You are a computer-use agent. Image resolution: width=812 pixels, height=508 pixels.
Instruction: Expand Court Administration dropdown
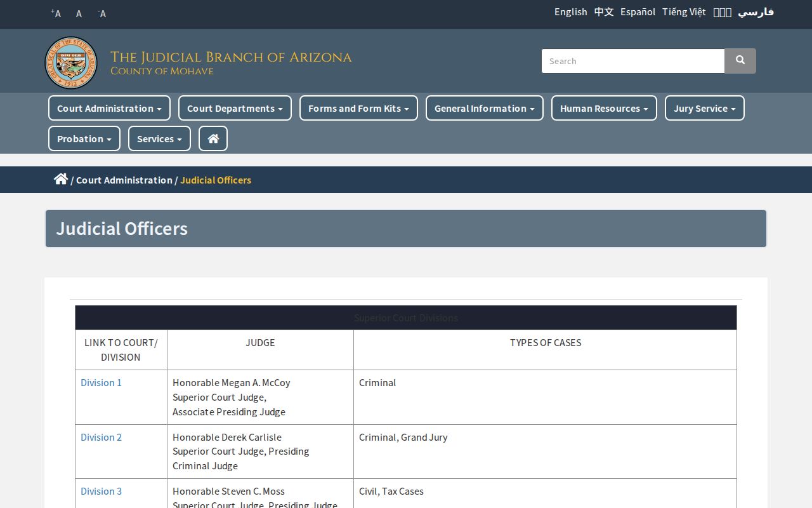[109, 108]
